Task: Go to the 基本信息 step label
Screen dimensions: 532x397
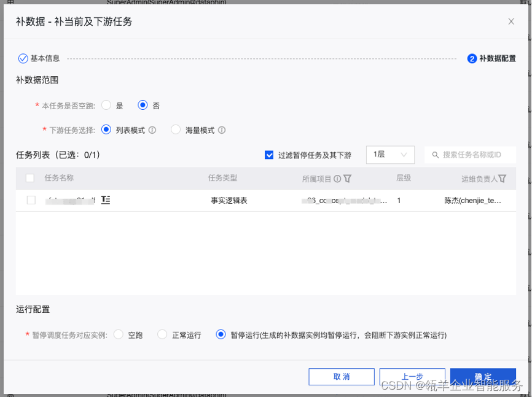Action: [45, 58]
